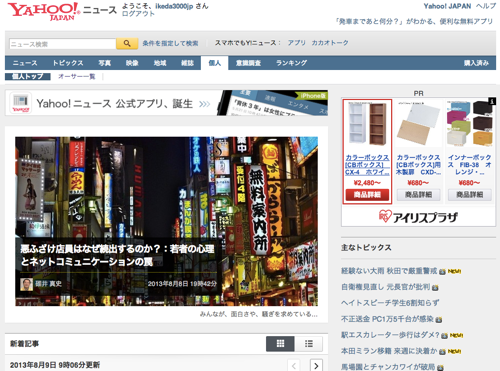The height and width of the screenshot is (371, 500).
Task: Click the yellow magnifier search button
Action: click(127, 43)
